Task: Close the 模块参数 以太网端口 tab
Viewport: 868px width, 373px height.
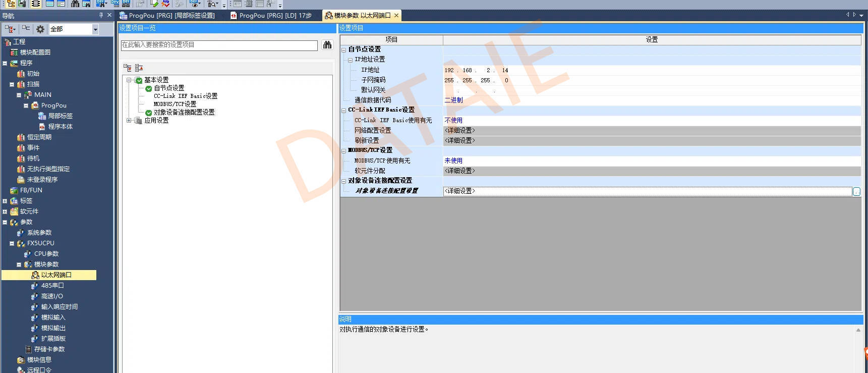Action: pos(396,16)
